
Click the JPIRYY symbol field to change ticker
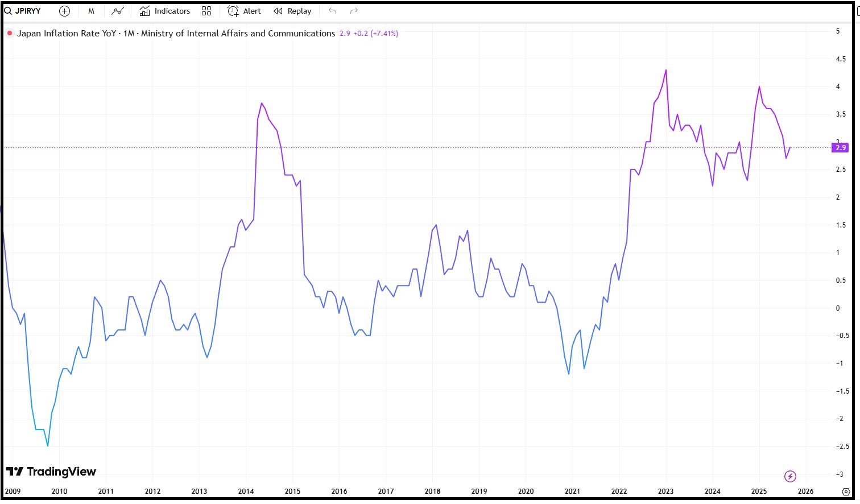pos(27,10)
